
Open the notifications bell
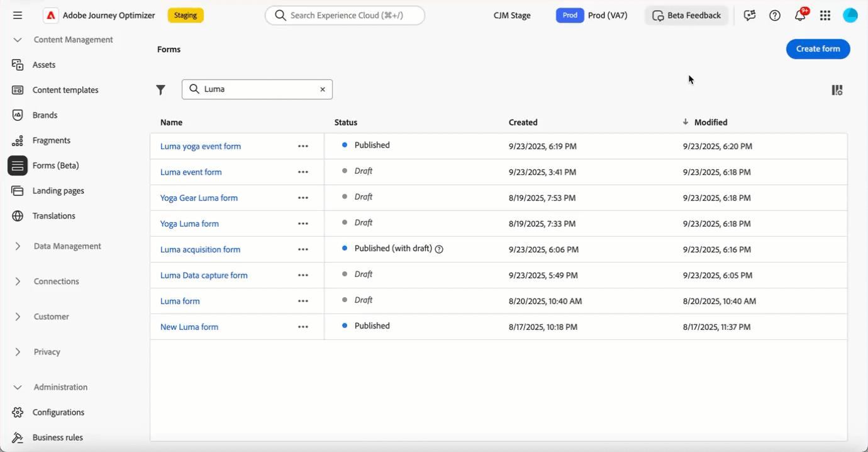point(800,16)
